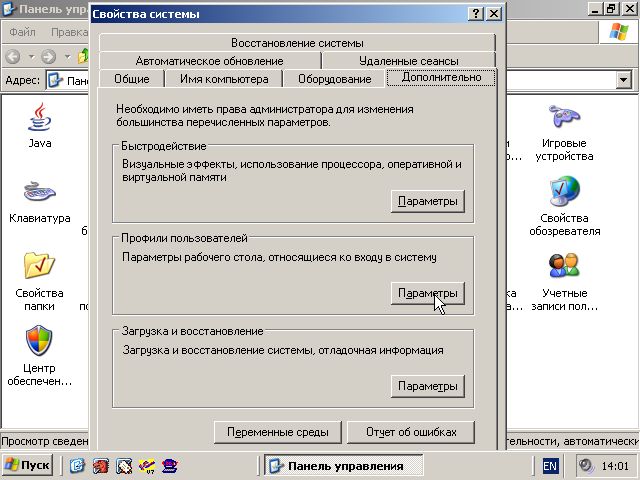Open the Игровые устройства gamepad icon
This screenshot has height=480, width=640.
[x=564, y=116]
